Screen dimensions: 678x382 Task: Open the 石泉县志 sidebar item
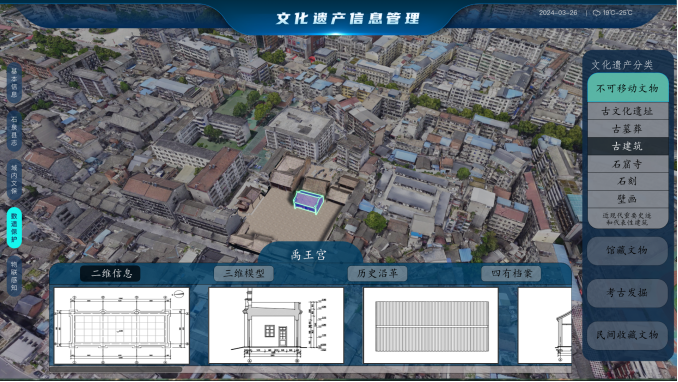(14, 131)
